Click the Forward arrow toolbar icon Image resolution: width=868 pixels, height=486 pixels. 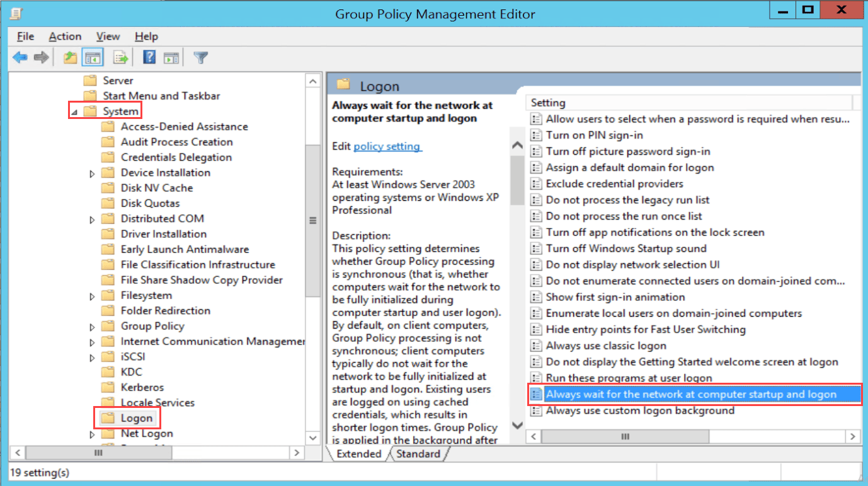(x=42, y=58)
